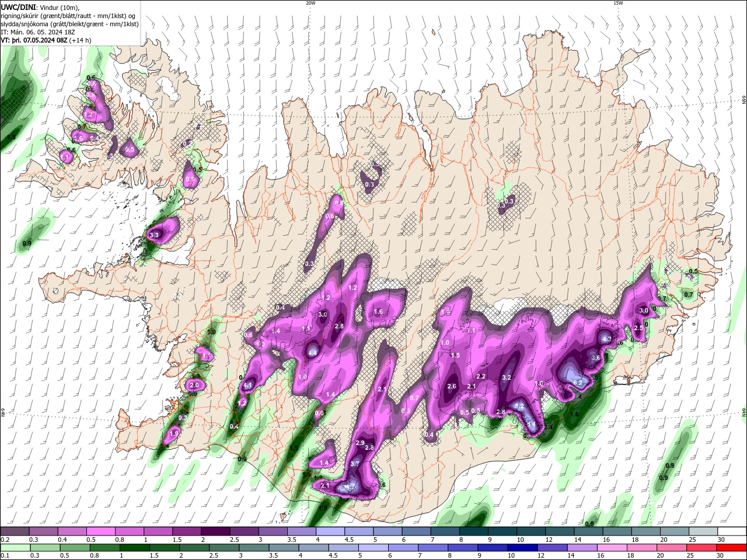
Task: Click the 2.2 precipitation value on map
Action: (481, 376)
